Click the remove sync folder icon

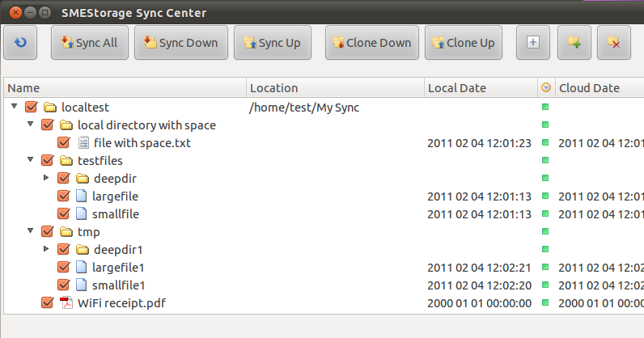point(614,43)
